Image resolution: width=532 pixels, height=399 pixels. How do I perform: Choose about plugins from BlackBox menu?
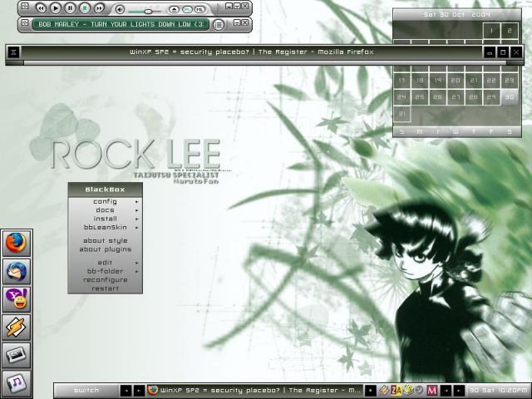coord(106,249)
